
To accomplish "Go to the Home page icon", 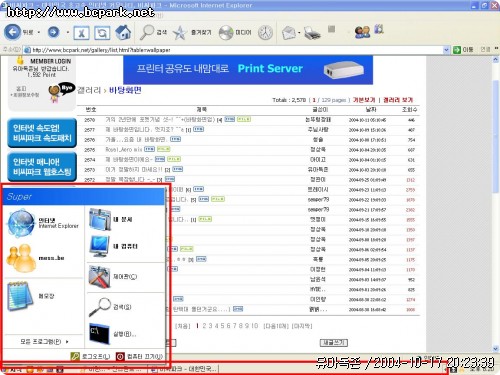I will (123, 32).
